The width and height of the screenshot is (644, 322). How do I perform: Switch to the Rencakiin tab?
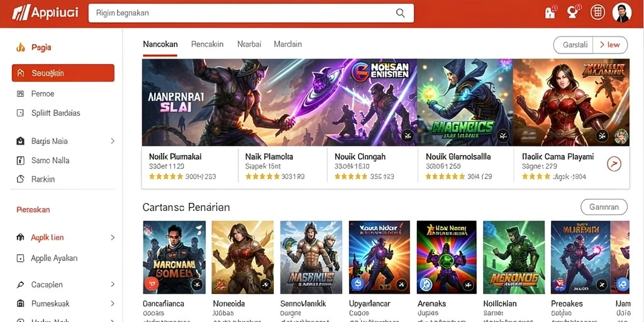tap(208, 45)
